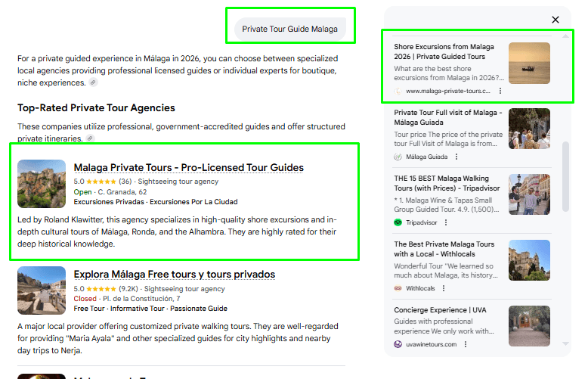Open three-dot menu next to Tripadvisor source
The width and height of the screenshot is (588, 379).
[446, 222]
